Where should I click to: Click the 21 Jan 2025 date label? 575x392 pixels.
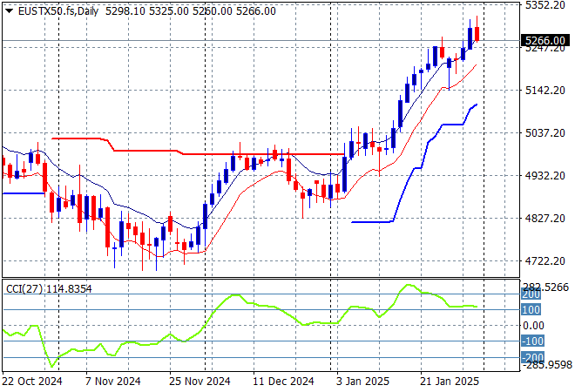click(x=450, y=381)
